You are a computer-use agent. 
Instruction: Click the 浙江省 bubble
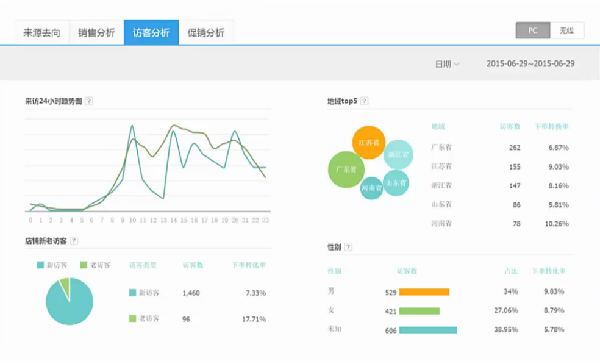[x=398, y=155]
